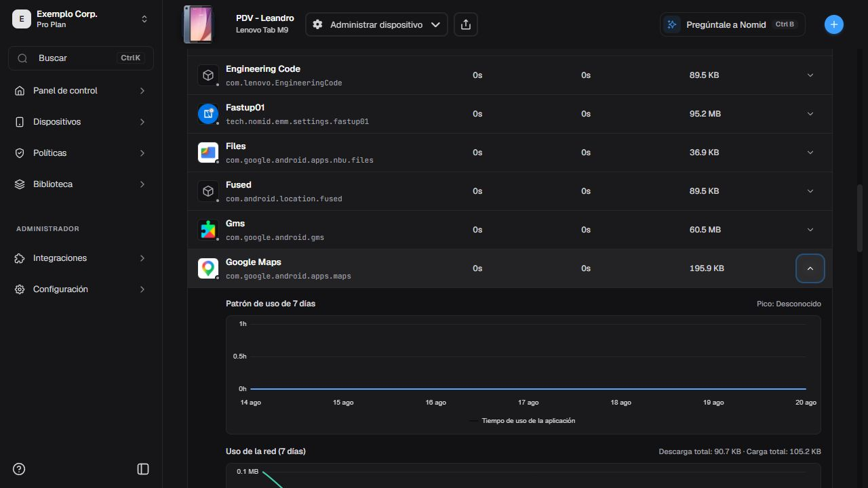Click the tech.nomid.emm.settings.fastup01 package name

(297, 122)
